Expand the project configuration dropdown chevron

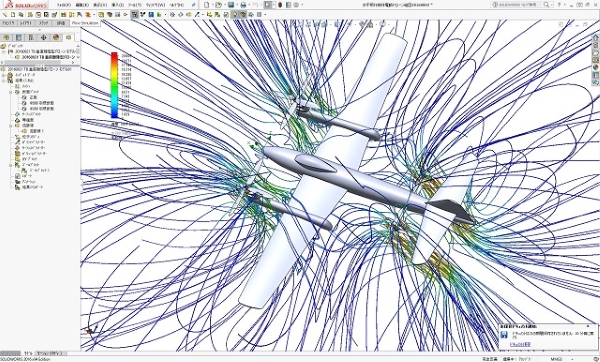(x=78, y=57)
